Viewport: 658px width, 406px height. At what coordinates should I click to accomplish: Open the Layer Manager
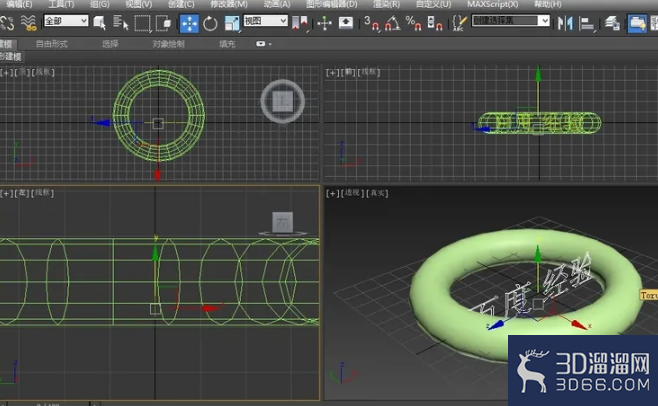[x=612, y=23]
